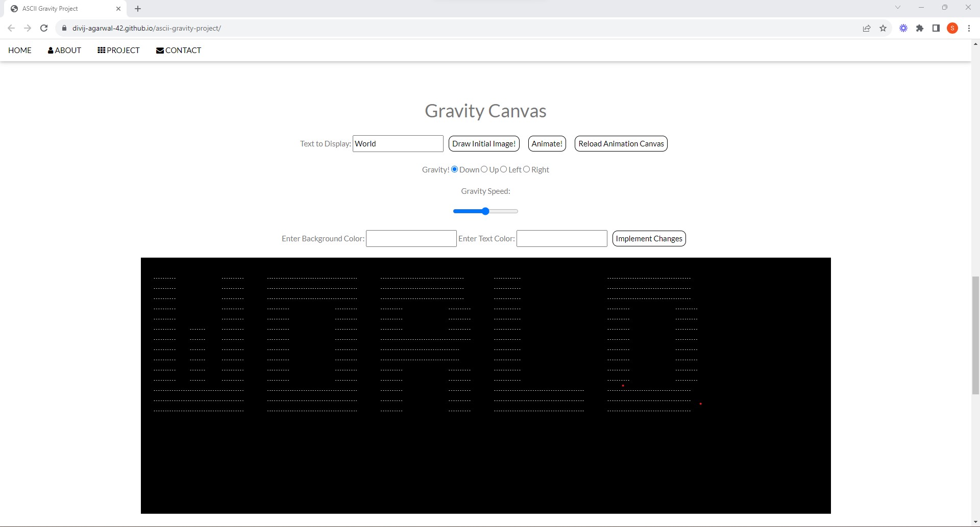Restore down the browser window
This screenshot has width=980, height=527.
pyautogui.click(x=945, y=7)
